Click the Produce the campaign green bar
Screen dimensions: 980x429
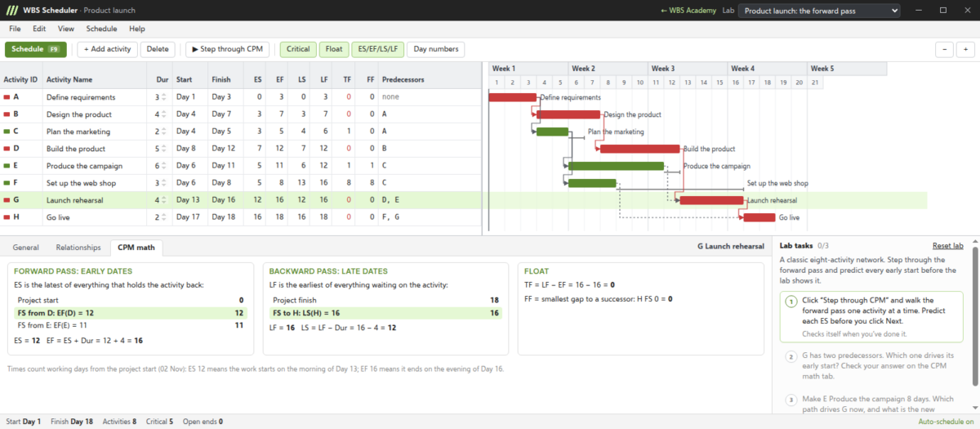616,166
